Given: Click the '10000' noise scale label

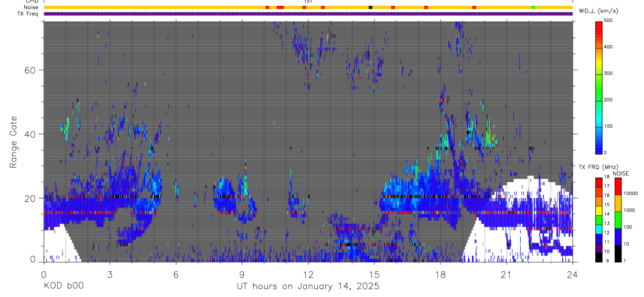Looking at the screenshot, I should (630, 193).
